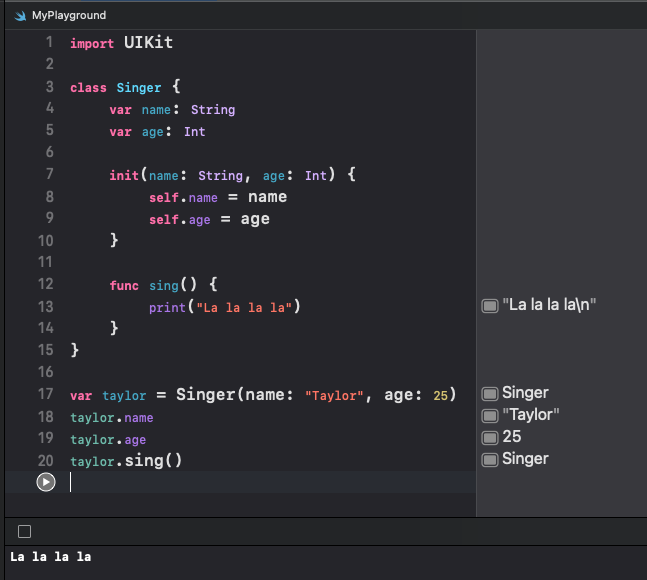Image resolution: width=647 pixels, height=580 pixels.
Task: Run playground with the play button
Action: (x=46, y=482)
